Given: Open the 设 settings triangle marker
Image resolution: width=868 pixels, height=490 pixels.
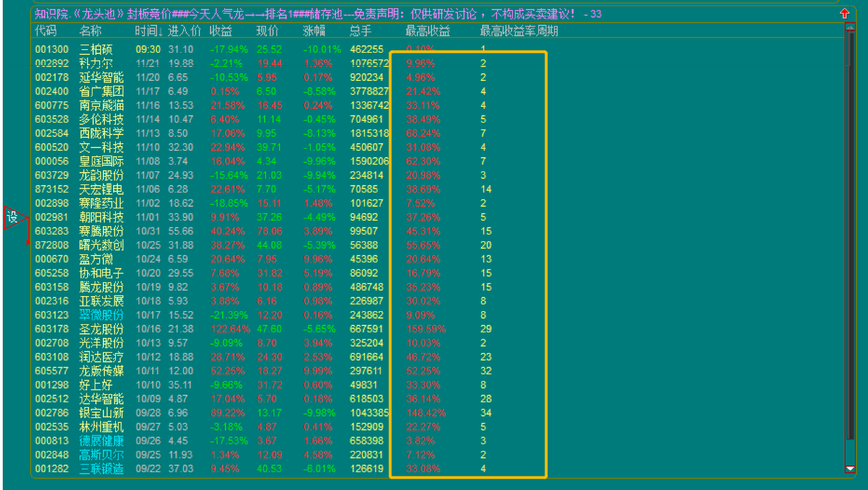Looking at the screenshot, I should [15, 218].
